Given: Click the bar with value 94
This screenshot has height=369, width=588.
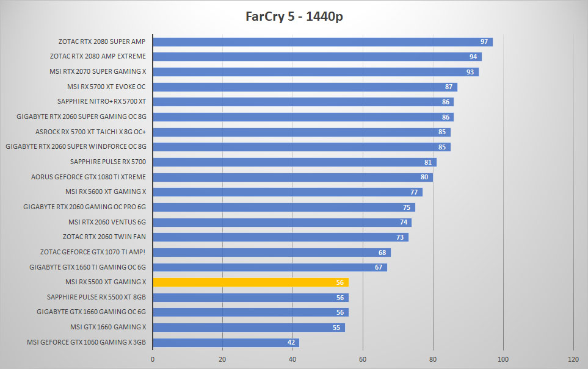Looking at the screenshot, I should tap(318, 57).
